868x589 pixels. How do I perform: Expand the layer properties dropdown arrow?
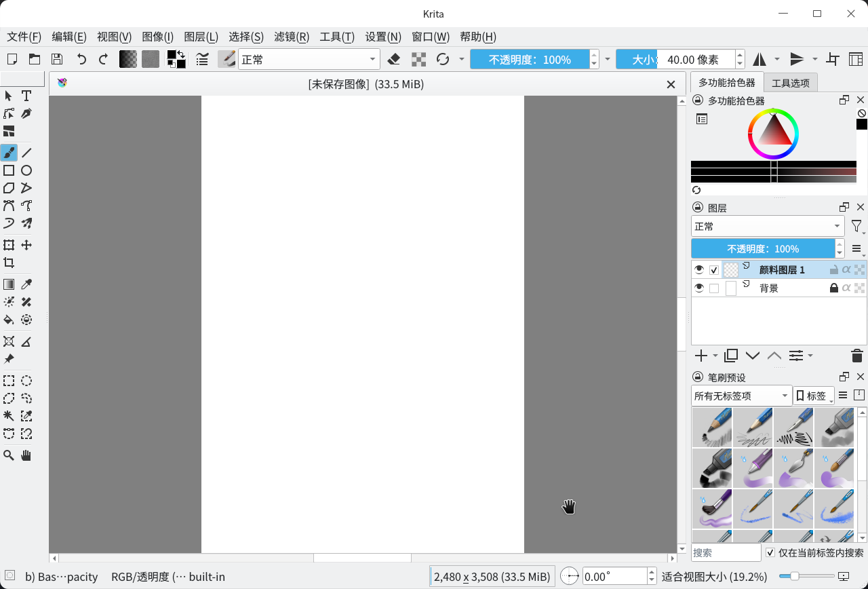(810, 356)
